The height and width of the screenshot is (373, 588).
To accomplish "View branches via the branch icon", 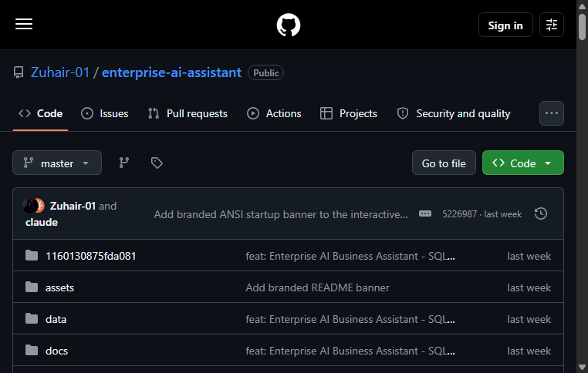I will pos(124,163).
